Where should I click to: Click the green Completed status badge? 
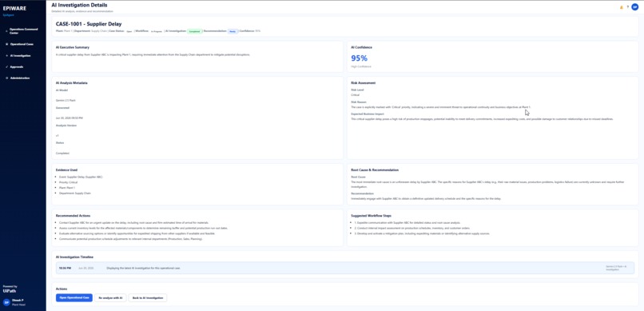click(195, 31)
